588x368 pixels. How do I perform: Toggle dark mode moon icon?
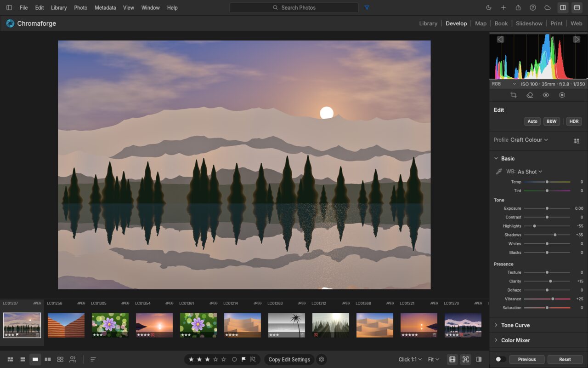(489, 8)
